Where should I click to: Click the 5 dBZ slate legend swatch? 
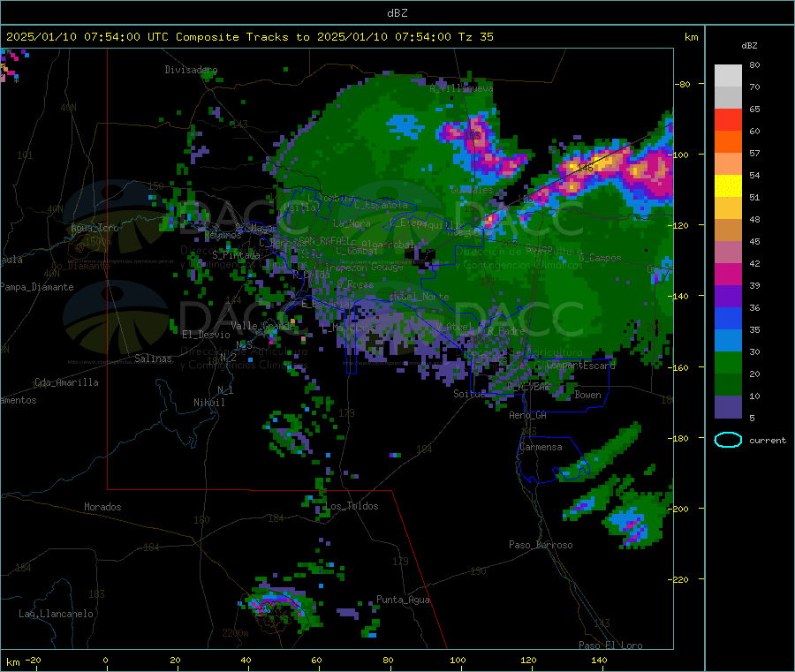tap(728, 407)
